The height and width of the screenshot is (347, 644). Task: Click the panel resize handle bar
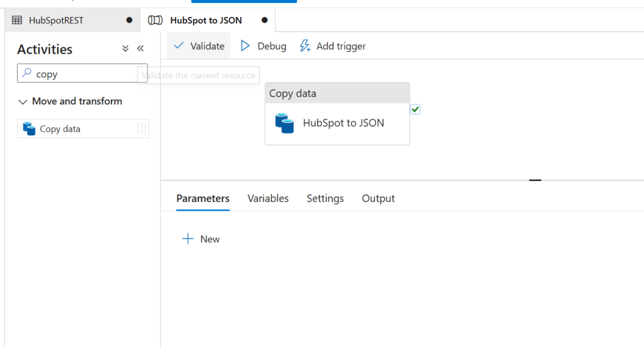pos(535,180)
